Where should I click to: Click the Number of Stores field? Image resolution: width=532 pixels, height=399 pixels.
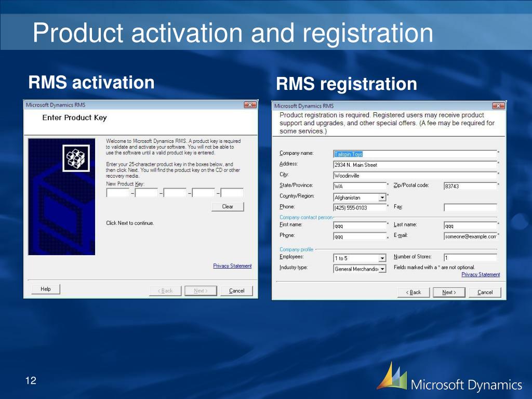tap(470, 258)
